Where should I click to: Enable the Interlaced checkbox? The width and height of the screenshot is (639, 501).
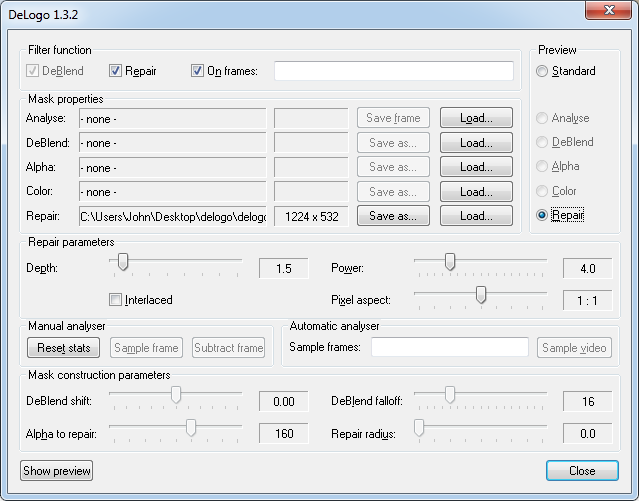(x=117, y=299)
